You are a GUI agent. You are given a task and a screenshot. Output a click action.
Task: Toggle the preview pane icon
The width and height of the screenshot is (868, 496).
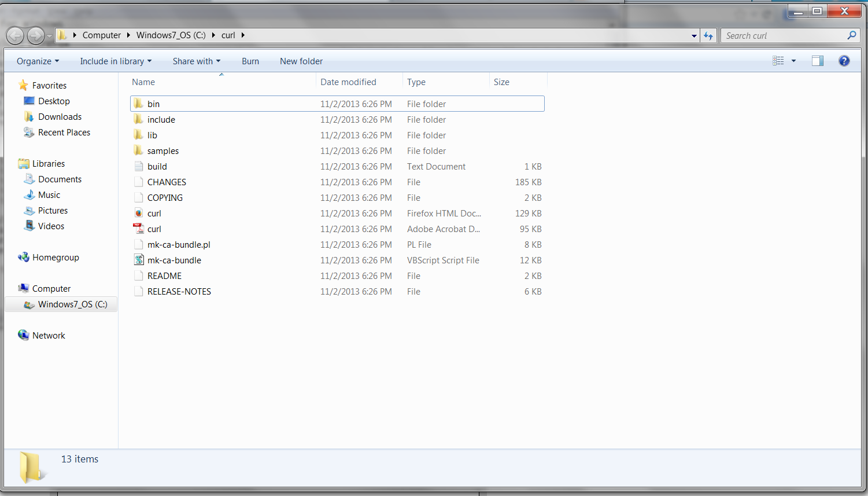point(817,61)
